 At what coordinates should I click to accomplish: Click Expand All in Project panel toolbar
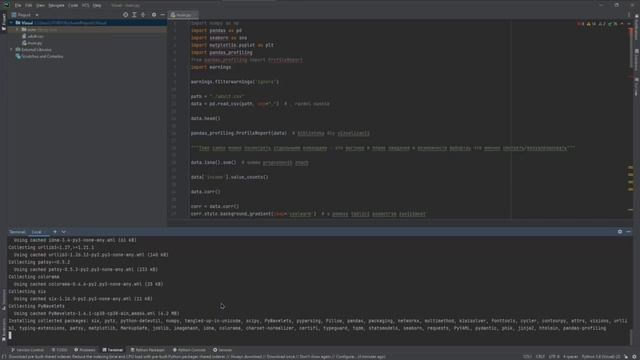coord(134,15)
